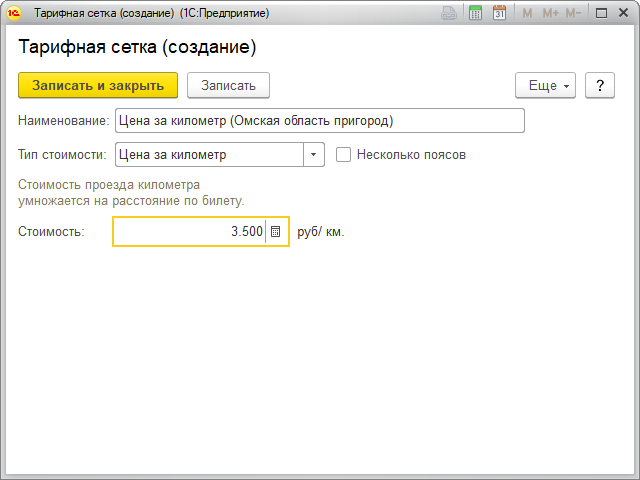640x480 pixels.
Task: Open calculator icon in Стоимость field
Action: tap(276, 231)
